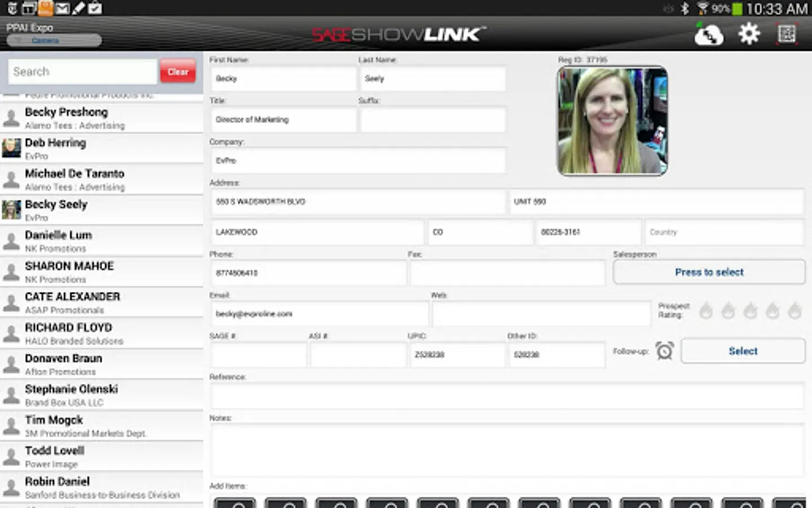Click the follow-up alarm clock icon
Viewport: 812px width, 508px height.
665,351
